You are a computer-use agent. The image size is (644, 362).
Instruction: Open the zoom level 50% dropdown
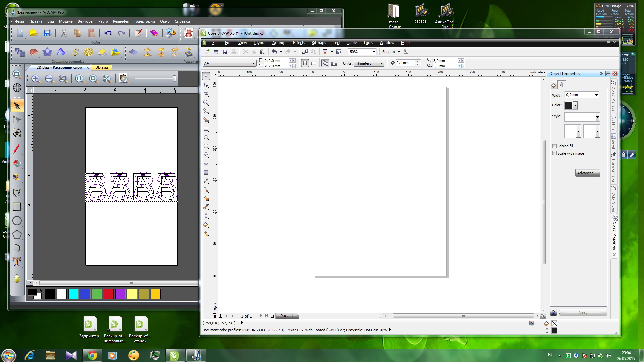[373, 52]
